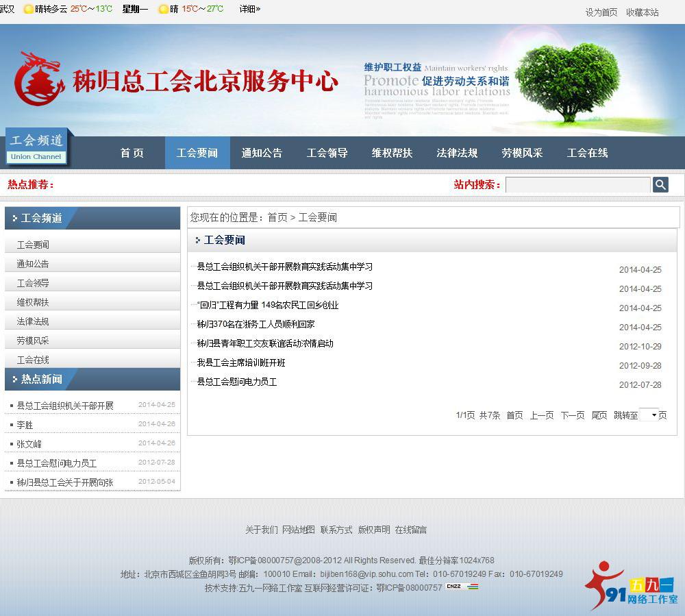Go to the next page with 下一页
The image size is (685, 616).
[573, 415]
